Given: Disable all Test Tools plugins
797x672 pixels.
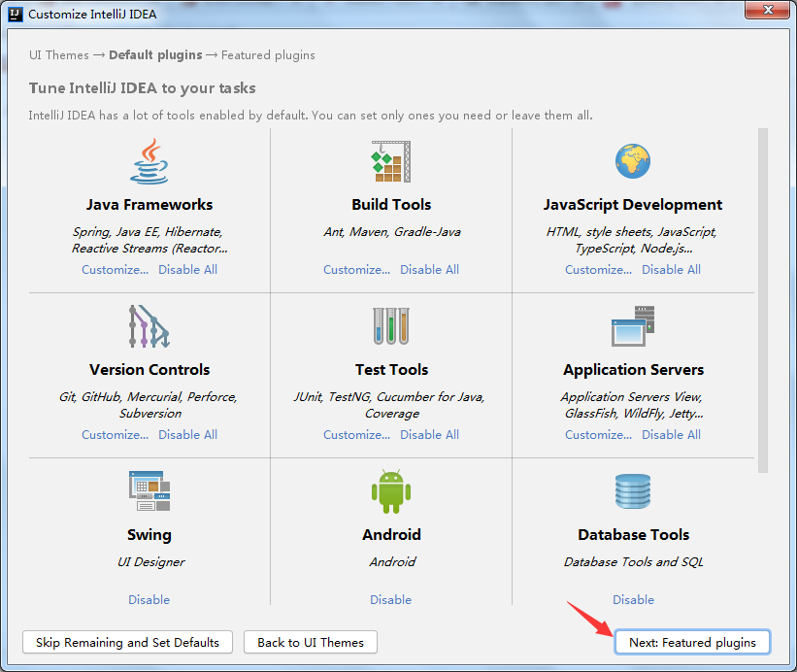Looking at the screenshot, I should pos(429,435).
